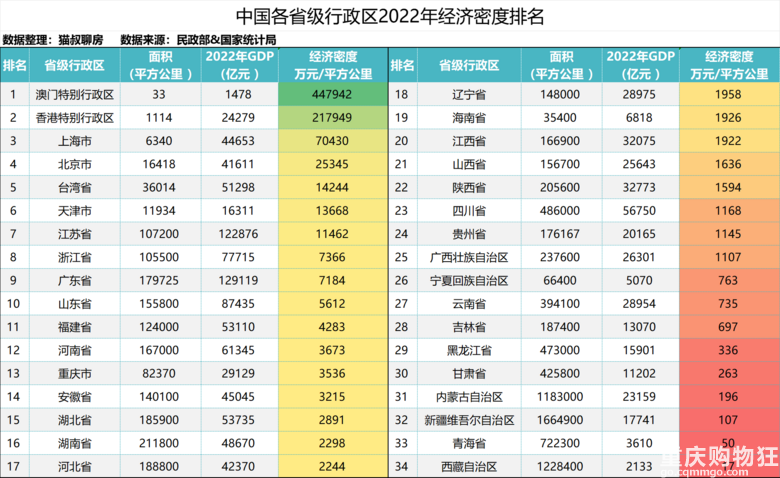Click the 台湾省 cell

[x=75, y=188]
